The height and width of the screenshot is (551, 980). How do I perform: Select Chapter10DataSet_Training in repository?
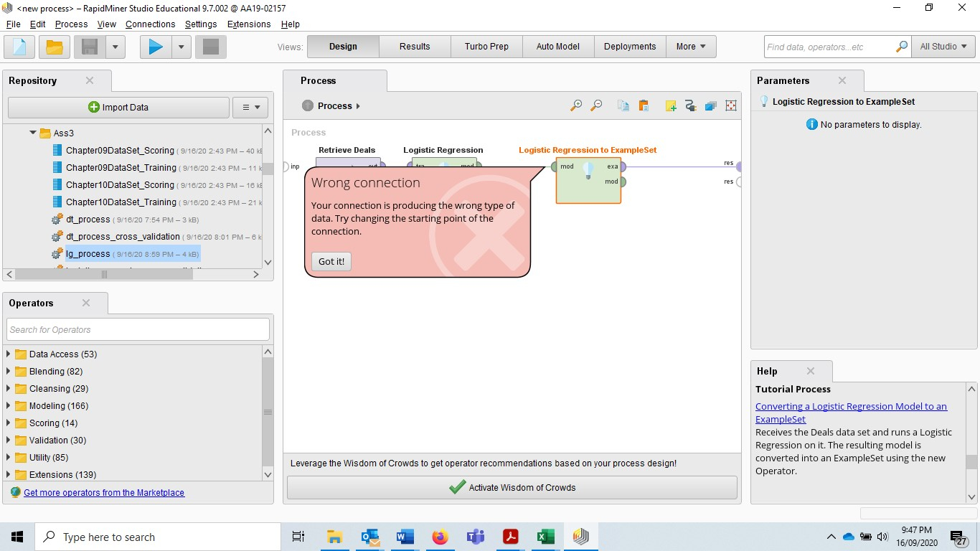(121, 202)
